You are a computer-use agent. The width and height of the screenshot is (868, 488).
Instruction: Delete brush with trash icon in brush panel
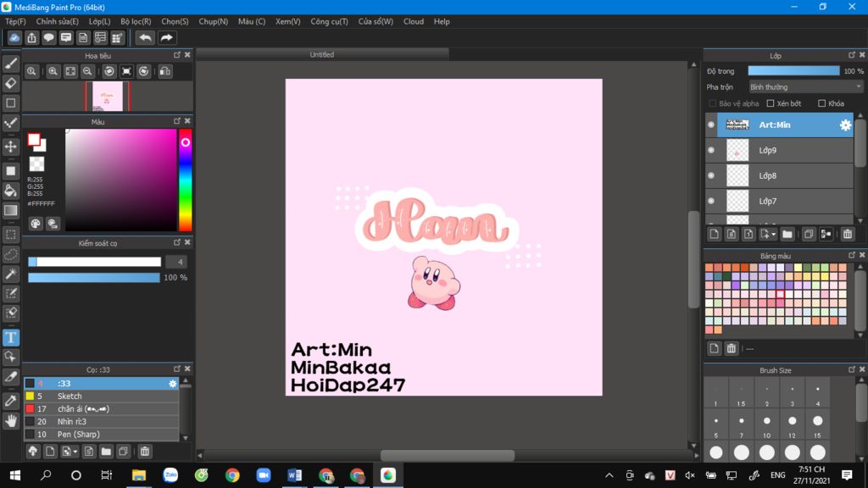pos(145,452)
